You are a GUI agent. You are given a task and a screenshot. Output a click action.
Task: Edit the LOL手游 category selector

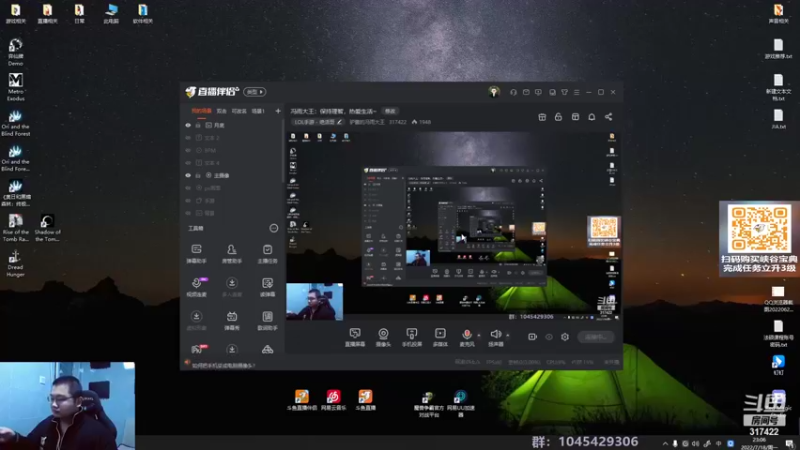click(317, 122)
